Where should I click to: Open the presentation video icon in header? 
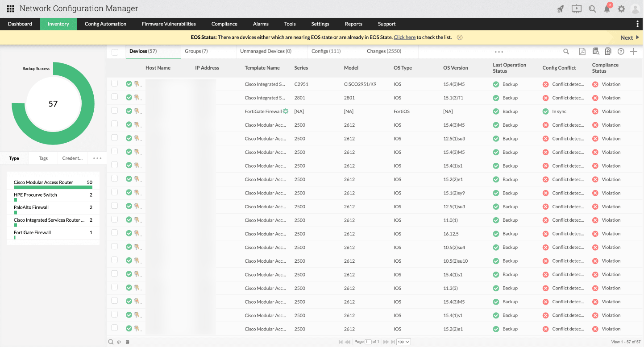[576, 9]
